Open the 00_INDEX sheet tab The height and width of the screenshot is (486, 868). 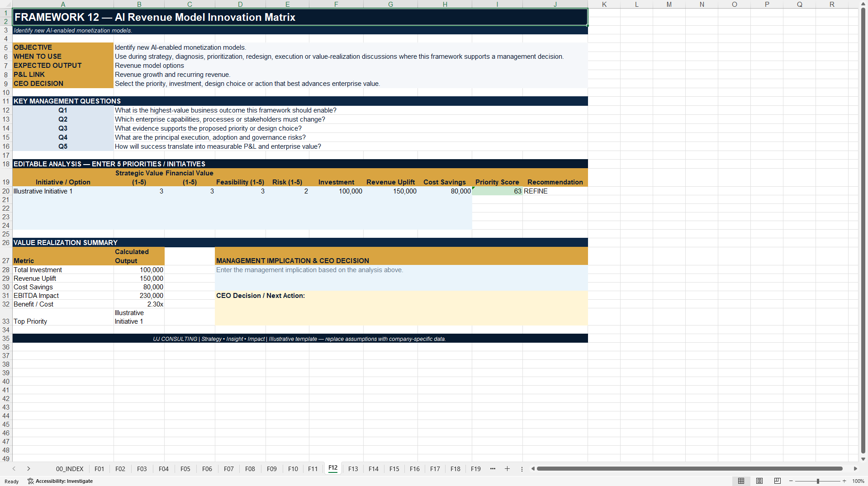coord(70,469)
